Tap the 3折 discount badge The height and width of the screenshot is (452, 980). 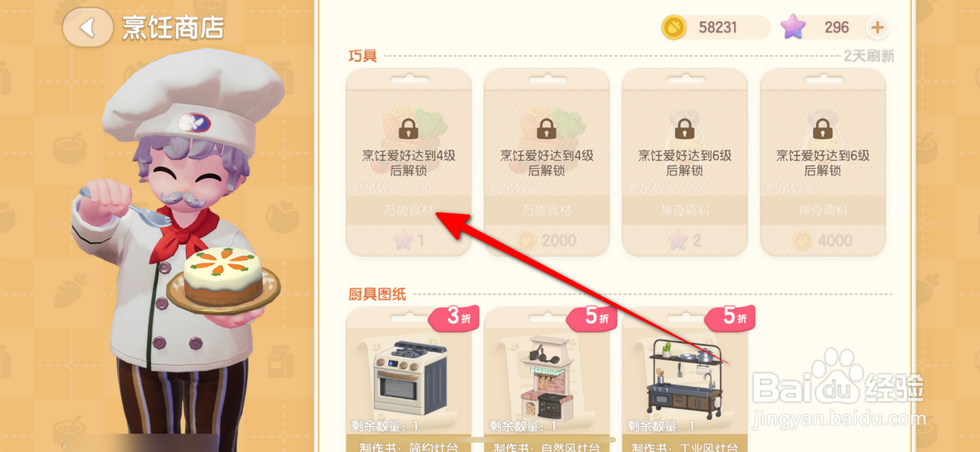pos(454,318)
